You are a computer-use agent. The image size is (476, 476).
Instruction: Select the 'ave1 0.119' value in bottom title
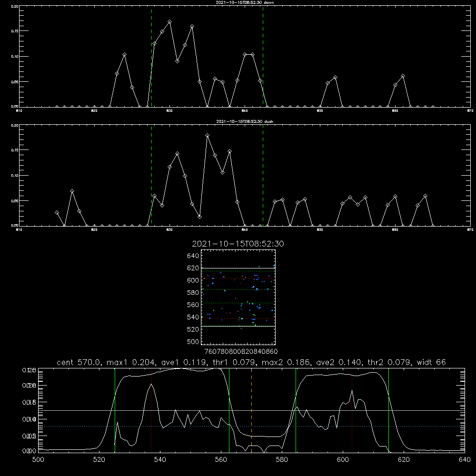point(183,362)
